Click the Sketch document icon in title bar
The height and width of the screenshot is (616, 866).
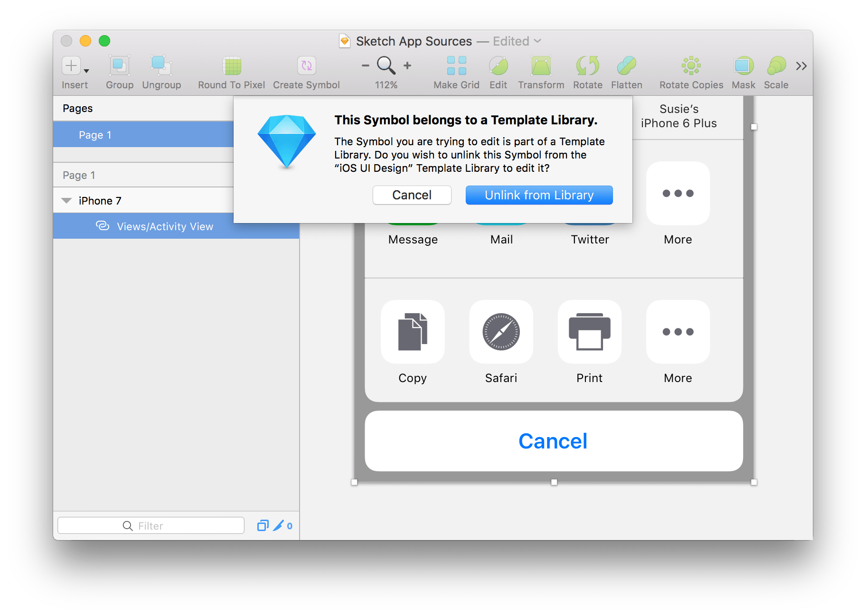coord(345,41)
